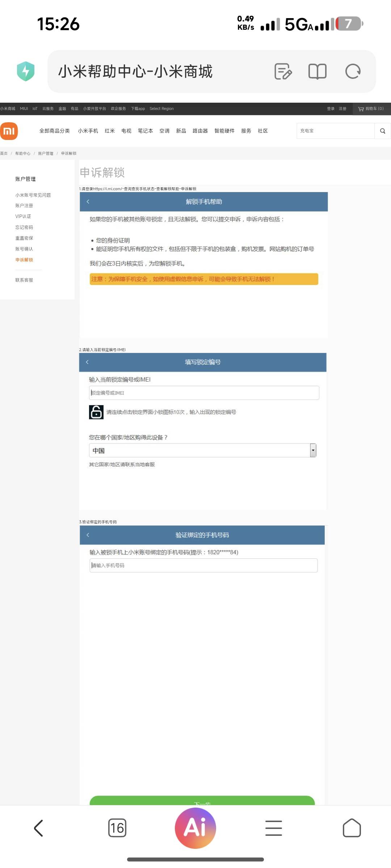Screen dimensions: 391x868
Task: Open the 16 tabs switcher
Action: tap(117, 828)
